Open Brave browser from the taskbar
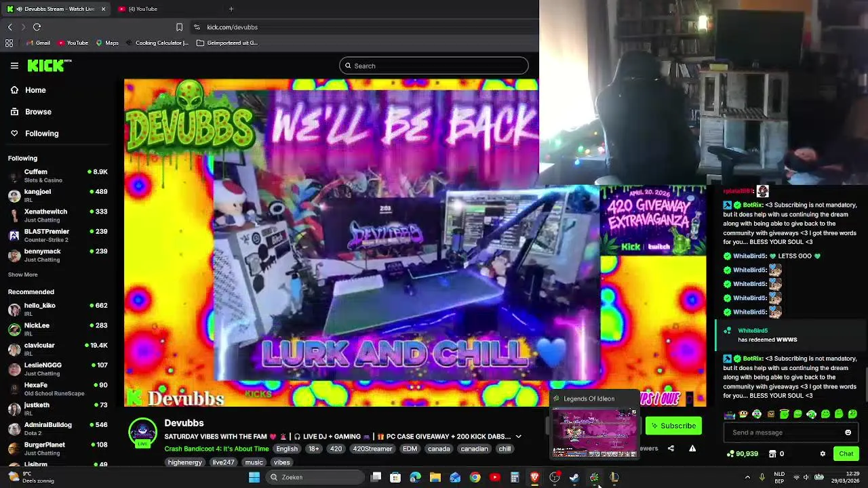Image resolution: width=868 pixels, height=488 pixels. (x=534, y=477)
